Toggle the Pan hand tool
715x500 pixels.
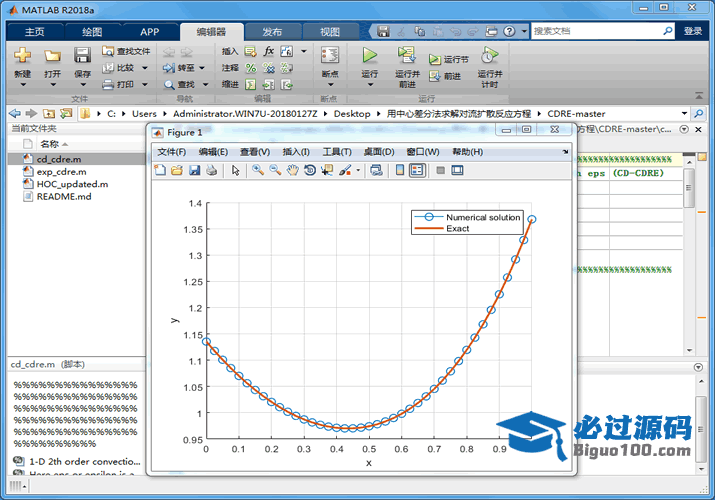point(292,170)
